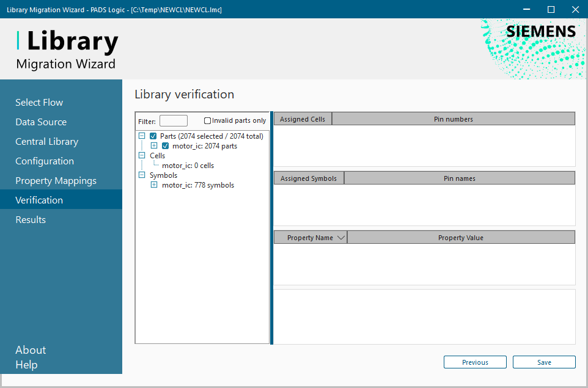
Task: Open the Configuration step
Action: point(45,161)
